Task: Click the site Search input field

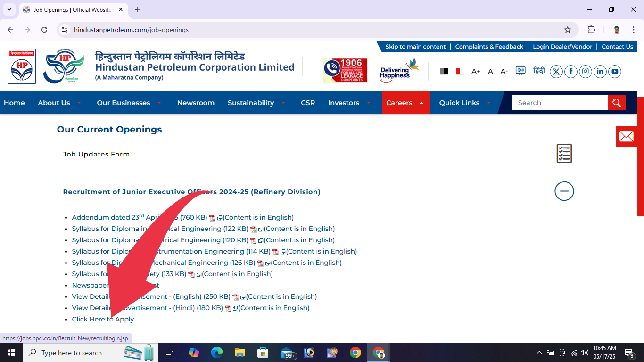Action: coord(560,103)
